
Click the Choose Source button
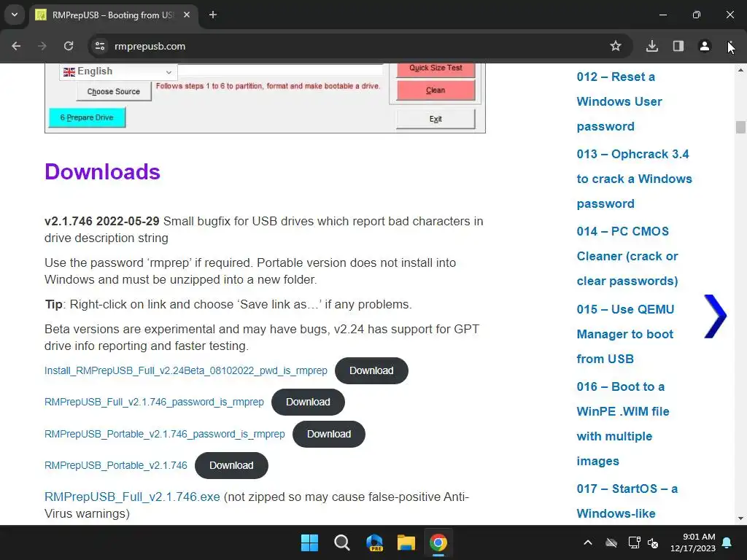point(113,91)
